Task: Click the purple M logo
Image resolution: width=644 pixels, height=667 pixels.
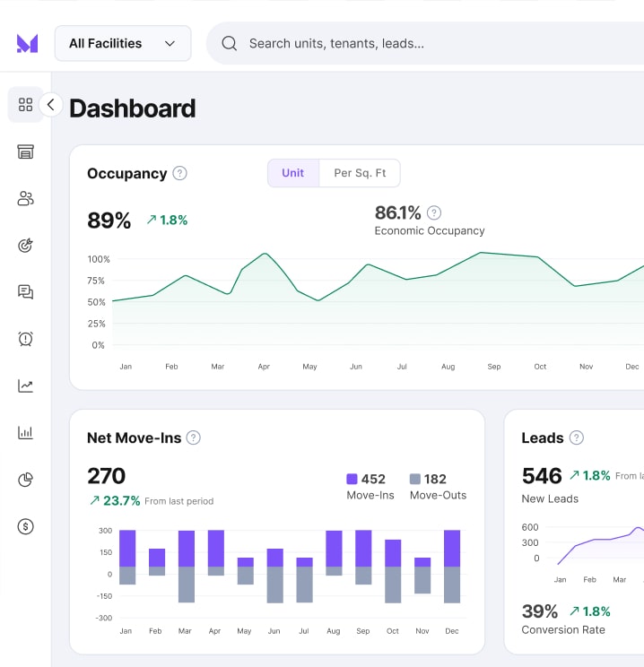Action: tap(27, 43)
